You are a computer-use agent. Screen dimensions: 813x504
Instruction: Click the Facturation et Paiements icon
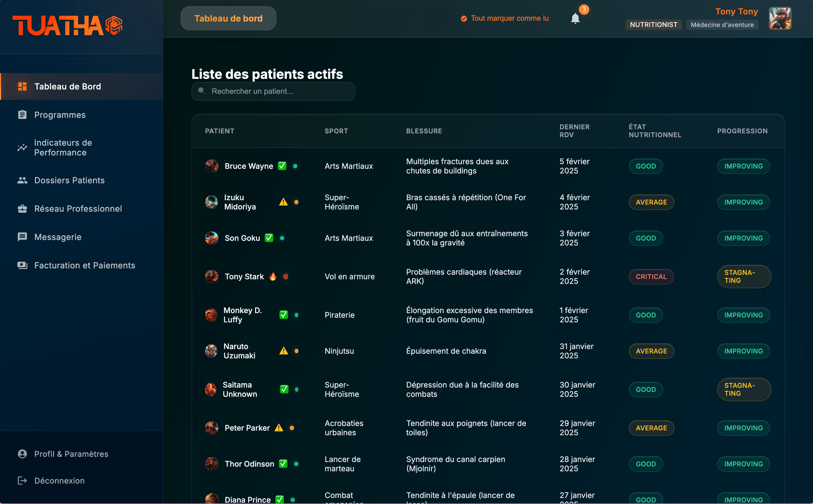click(22, 265)
